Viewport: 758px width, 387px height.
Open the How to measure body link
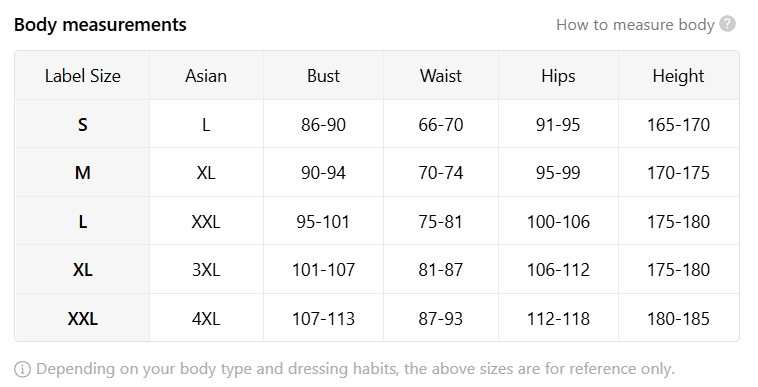pos(635,25)
